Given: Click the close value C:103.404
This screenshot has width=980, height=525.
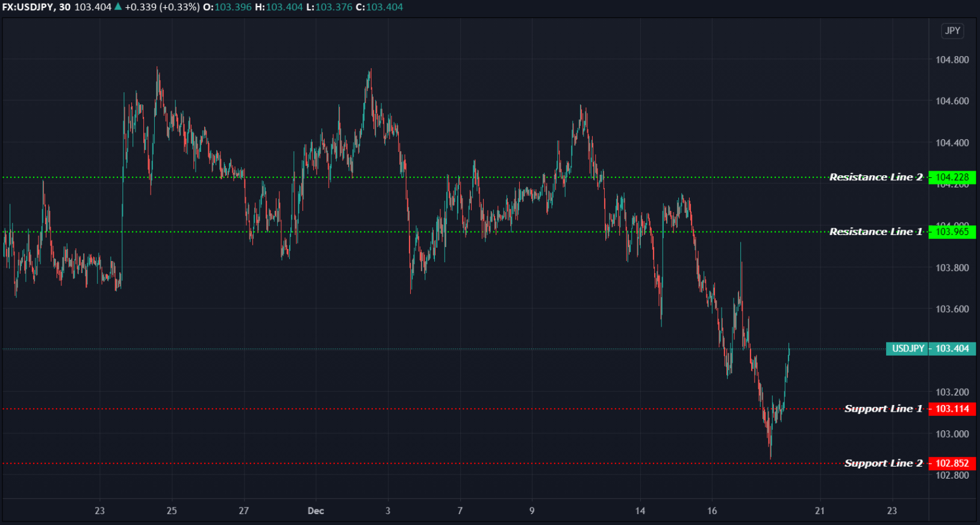Looking at the screenshot, I should (x=379, y=7).
